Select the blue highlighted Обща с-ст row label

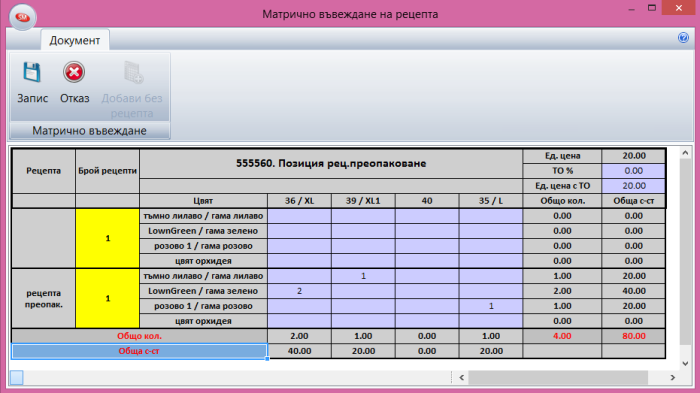(x=139, y=351)
